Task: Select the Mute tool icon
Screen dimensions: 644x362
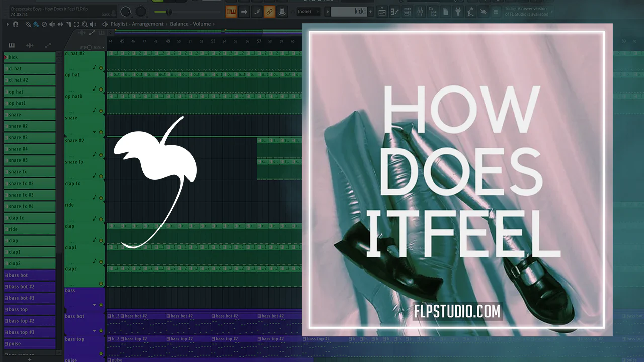Action: [52, 24]
